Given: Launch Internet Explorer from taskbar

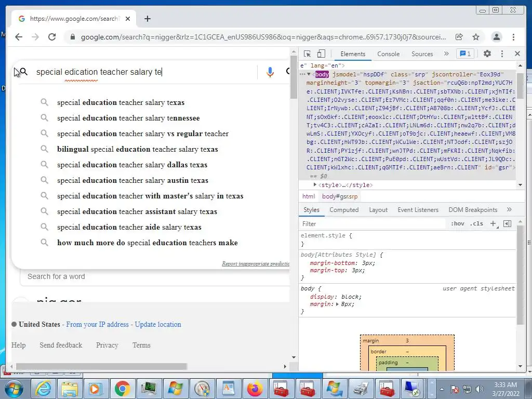Looking at the screenshot, I should pos(44,389).
